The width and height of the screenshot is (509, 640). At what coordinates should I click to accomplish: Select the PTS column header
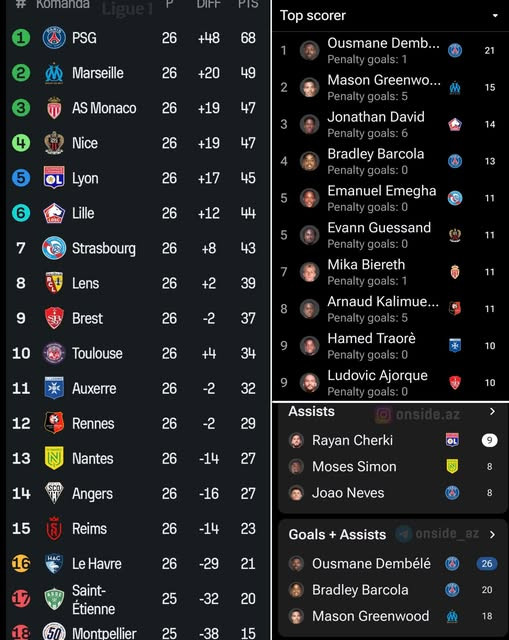[248, 4]
